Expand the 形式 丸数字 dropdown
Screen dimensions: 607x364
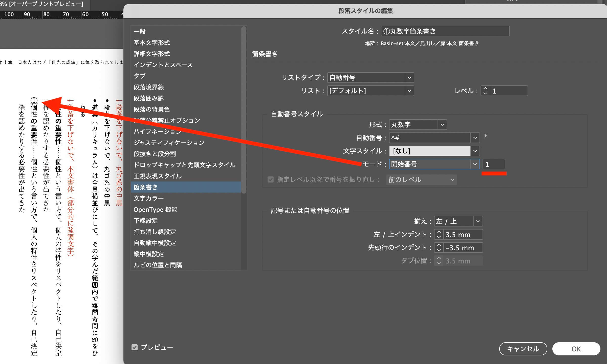[442, 125]
